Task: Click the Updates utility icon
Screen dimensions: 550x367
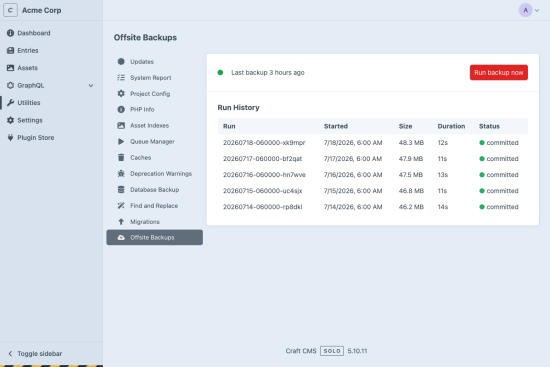Action: [121, 61]
